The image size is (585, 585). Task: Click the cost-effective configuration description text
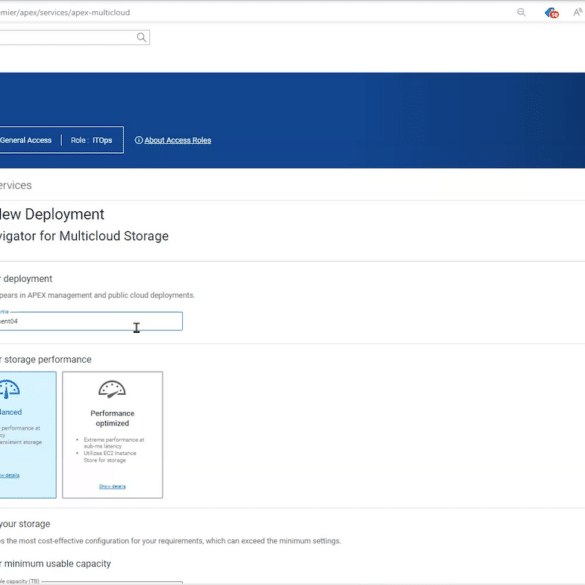(x=170, y=541)
